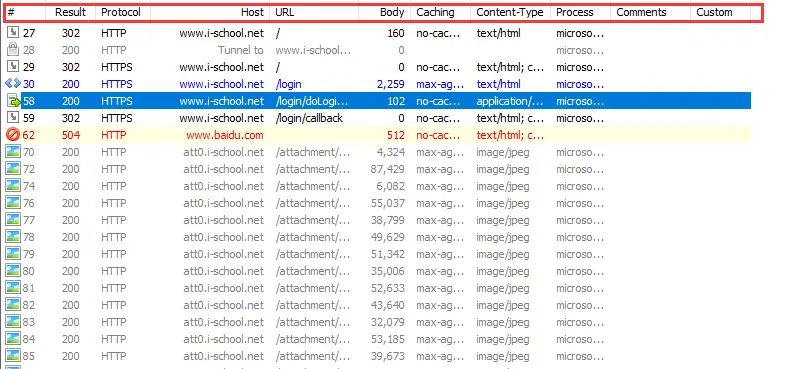This screenshot has width=786, height=369.
Task: Click body size 38,799 in session 77
Action: coord(387,220)
